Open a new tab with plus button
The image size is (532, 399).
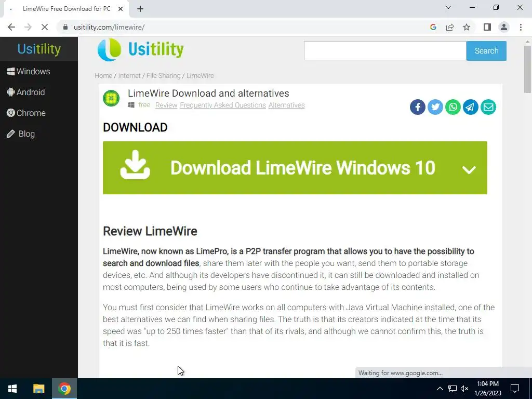pos(140,9)
